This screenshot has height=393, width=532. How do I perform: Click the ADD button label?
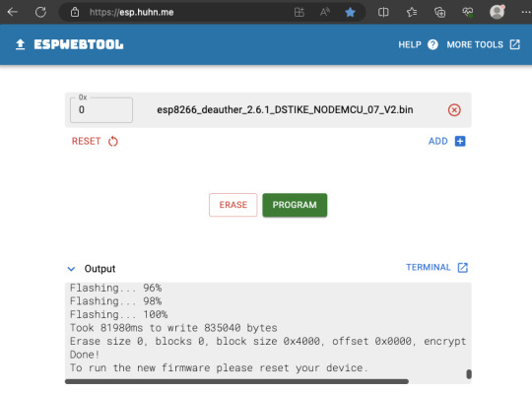click(x=438, y=141)
